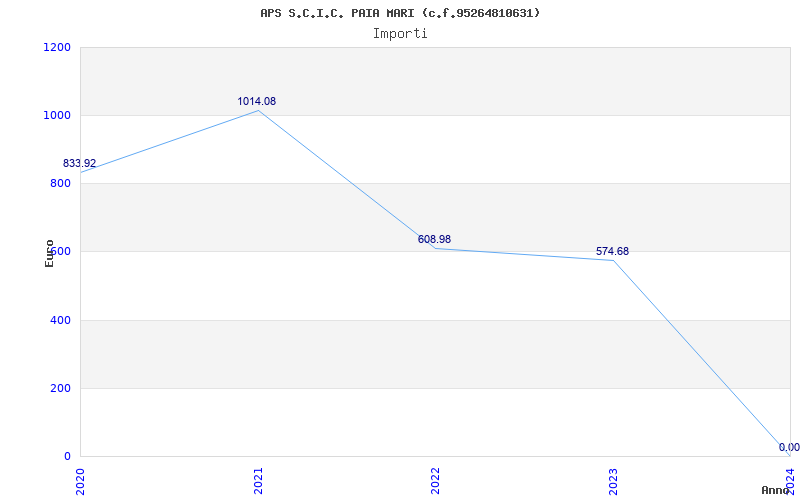This screenshot has height=500, width=800.
Task: Click the Anno x-axis title
Action: (x=776, y=490)
